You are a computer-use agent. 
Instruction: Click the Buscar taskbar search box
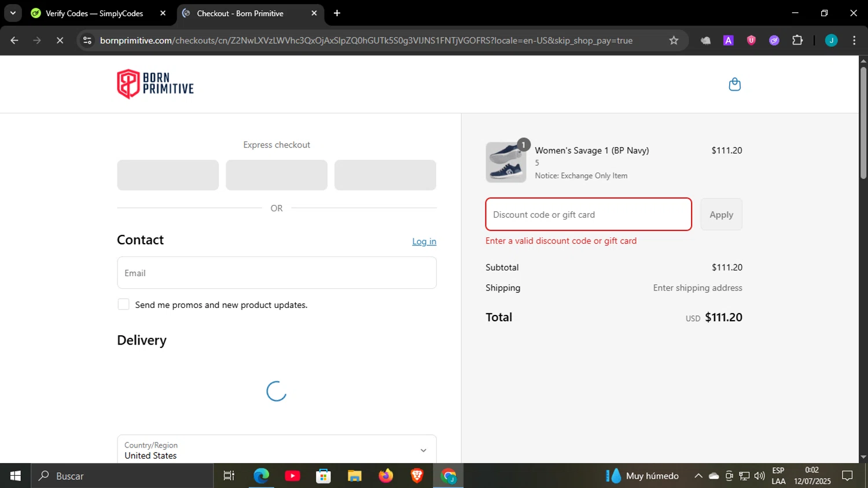point(122,476)
